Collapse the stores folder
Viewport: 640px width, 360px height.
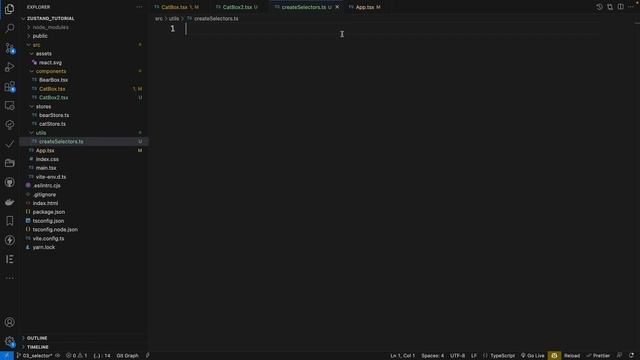click(x=43, y=107)
